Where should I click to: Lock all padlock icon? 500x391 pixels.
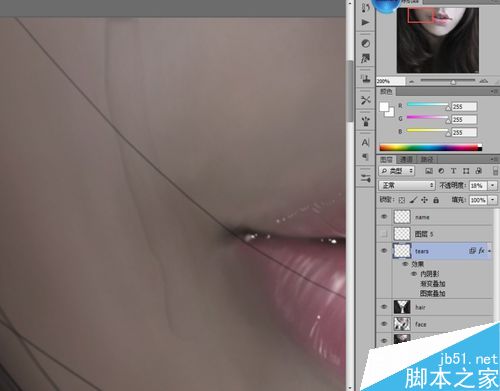[436, 200]
